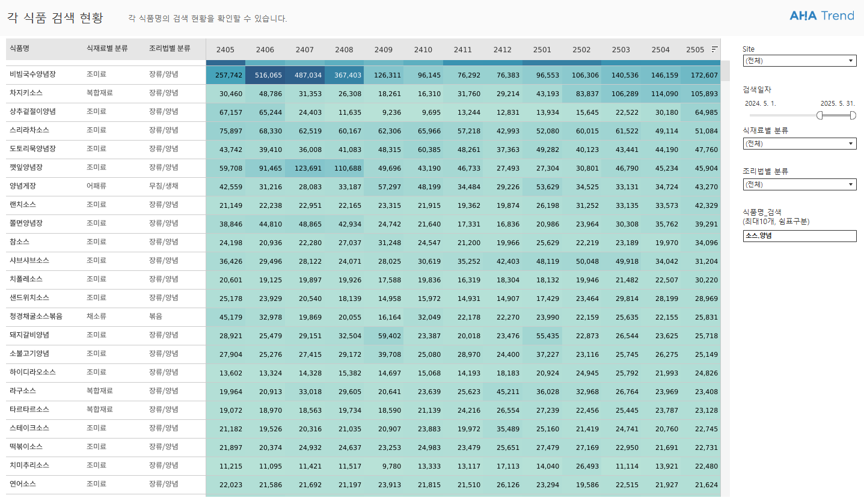Click the 어패류 category in 양념게장 row

pyautogui.click(x=96, y=186)
